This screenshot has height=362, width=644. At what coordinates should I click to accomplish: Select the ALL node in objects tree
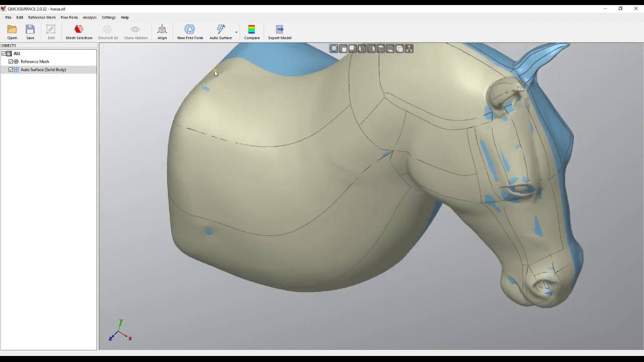pyautogui.click(x=17, y=53)
